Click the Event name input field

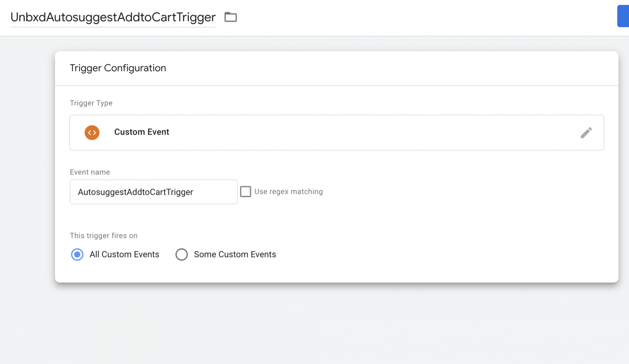click(154, 192)
